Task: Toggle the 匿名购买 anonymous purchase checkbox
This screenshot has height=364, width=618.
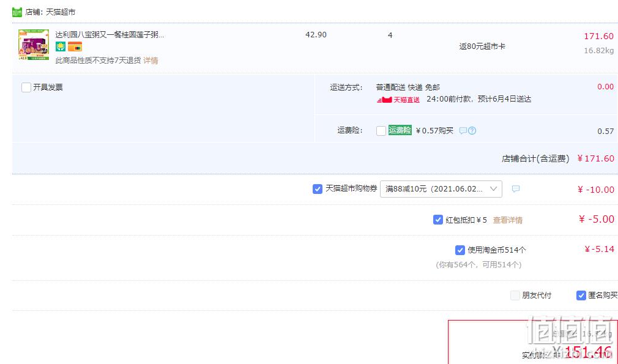Action: pyautogui.click(x=581, y=295)
